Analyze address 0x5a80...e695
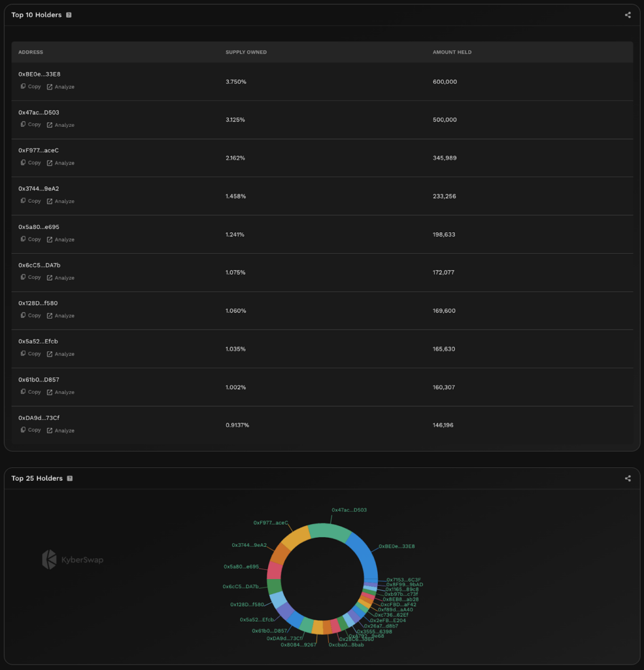The width and height of the screenshot is (644, 670). click(x=60, y=239)
